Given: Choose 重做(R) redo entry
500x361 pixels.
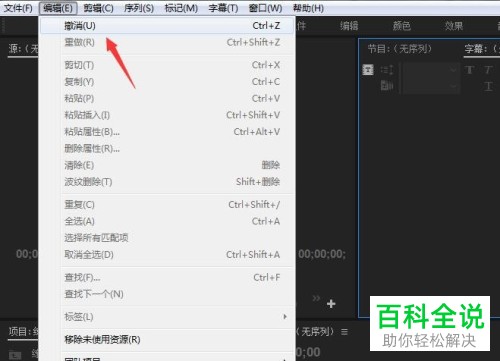Looking at the screenshot, I should [167, 42].
